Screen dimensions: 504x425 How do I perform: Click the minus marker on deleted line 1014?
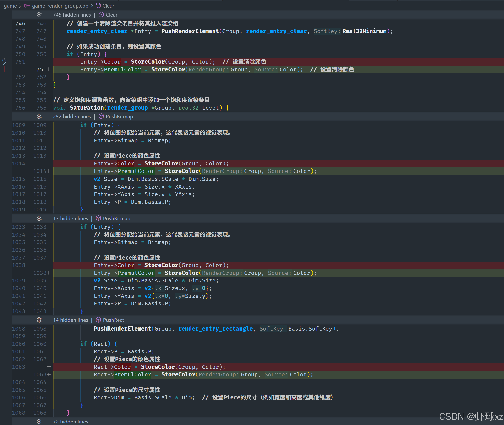click(49, 163)
